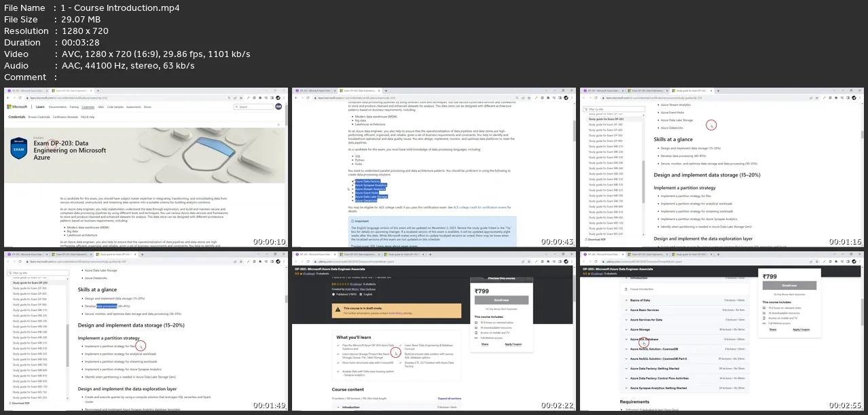This screenshot has width=868, height=415.
Task: Click highlighted Azure Event Hubs in the 00:00:43 frame
Action: point(367,193)
